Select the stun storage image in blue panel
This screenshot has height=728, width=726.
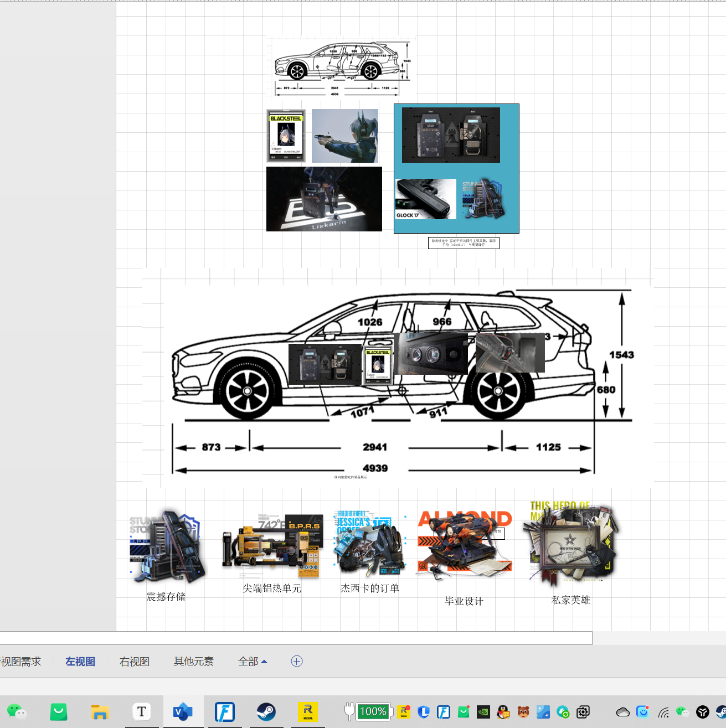pyautogui.click(x=483, y=198)
